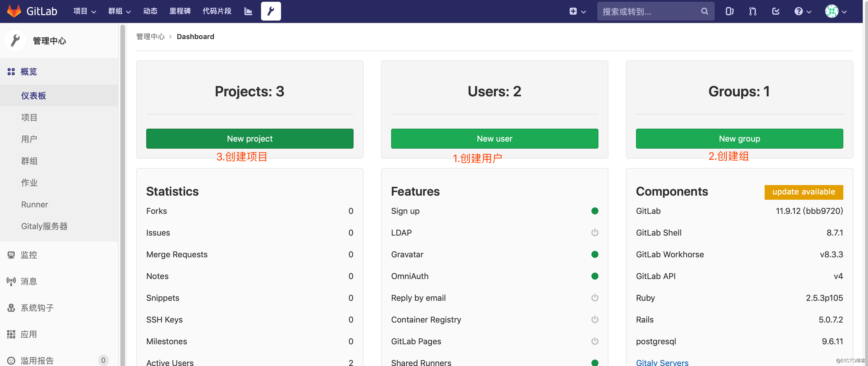Click the OmniAuth green status dot

point(595,276)
